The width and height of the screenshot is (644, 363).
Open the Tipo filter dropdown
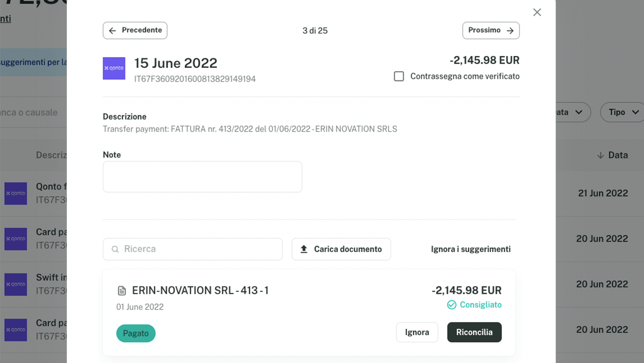coord(622,112)
